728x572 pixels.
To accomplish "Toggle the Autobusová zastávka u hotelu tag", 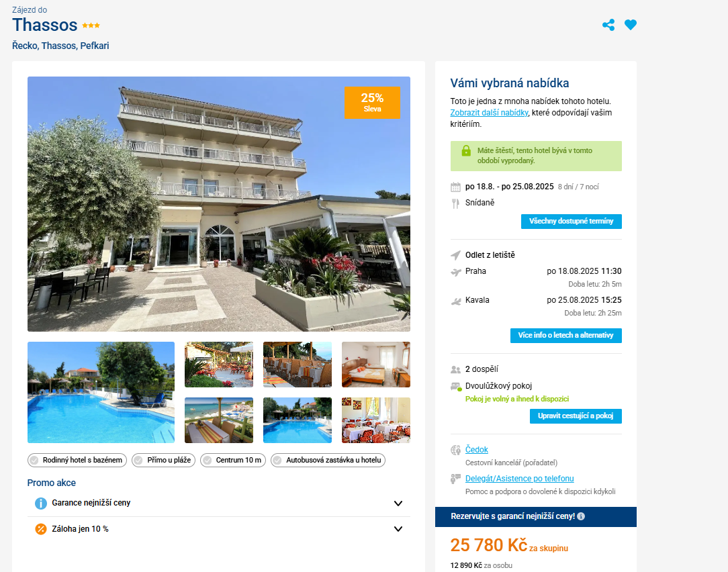I will [x=328, y=460].
